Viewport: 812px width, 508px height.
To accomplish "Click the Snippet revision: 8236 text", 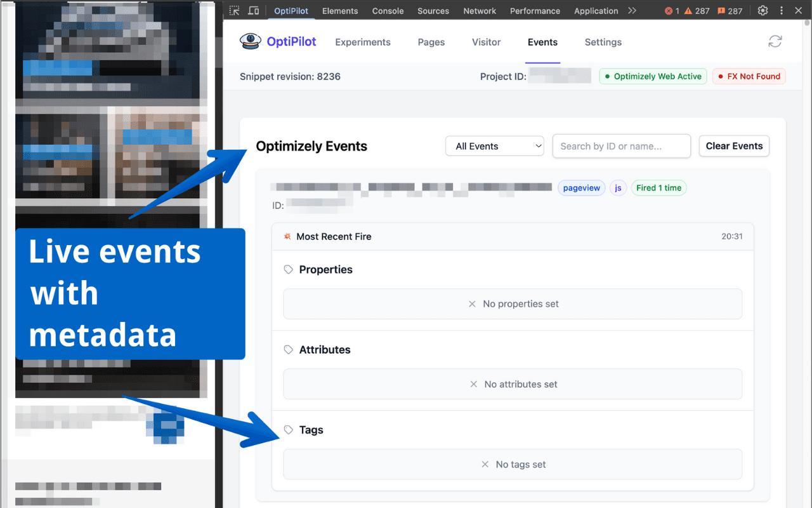I will (290, 76).
